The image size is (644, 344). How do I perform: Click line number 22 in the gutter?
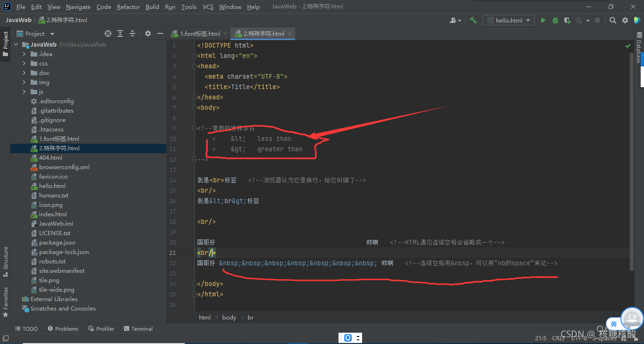(x=173, y=263)
